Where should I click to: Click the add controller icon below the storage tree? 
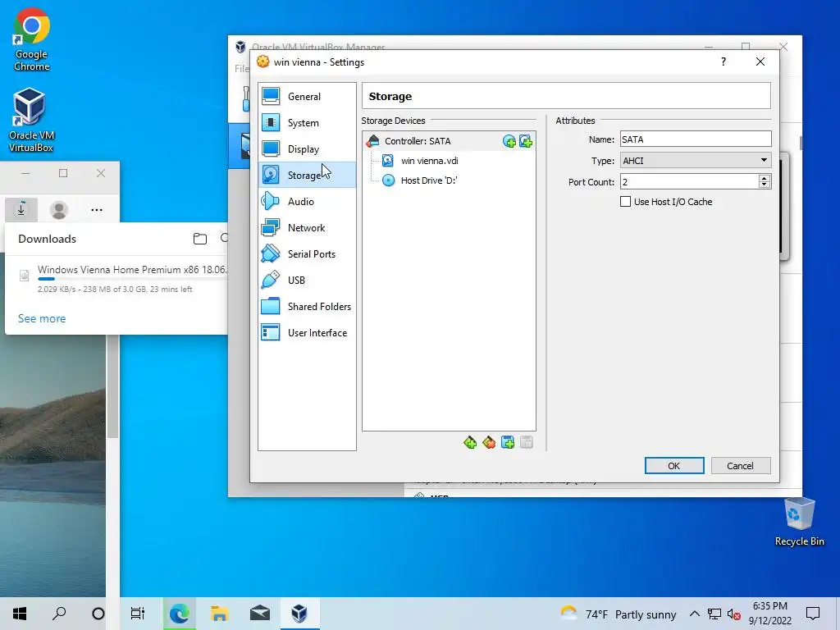click(470, 442)
